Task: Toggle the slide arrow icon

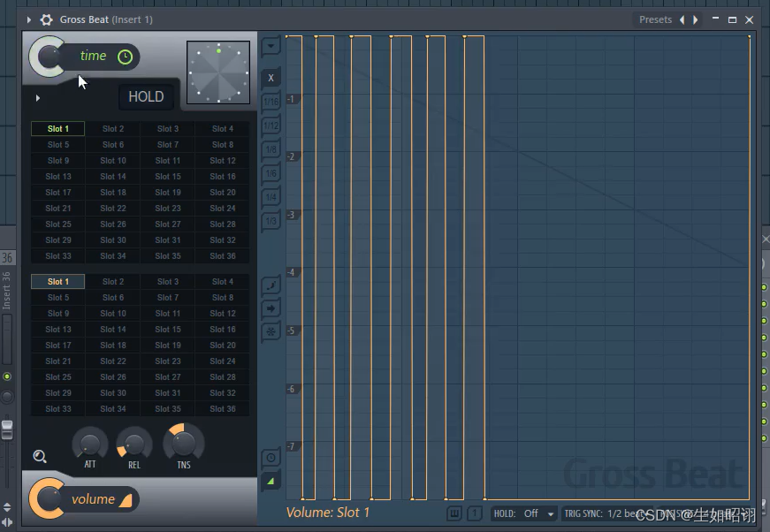Action: tap(271, 308)
